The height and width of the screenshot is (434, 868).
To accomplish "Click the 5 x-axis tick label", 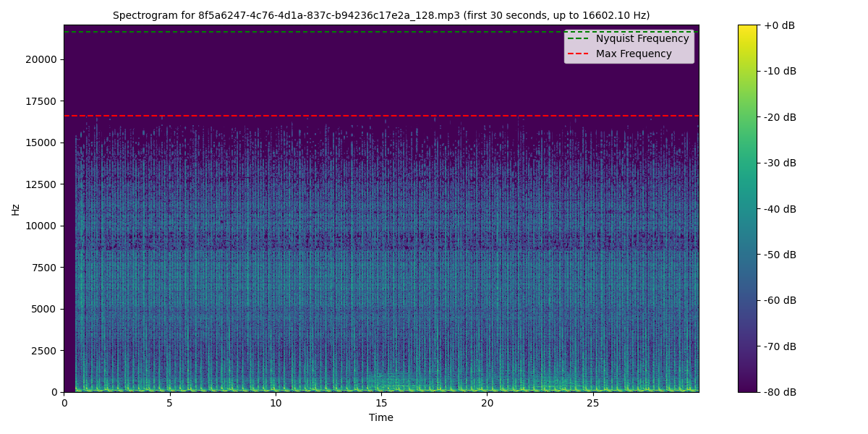I will (169, 403).
